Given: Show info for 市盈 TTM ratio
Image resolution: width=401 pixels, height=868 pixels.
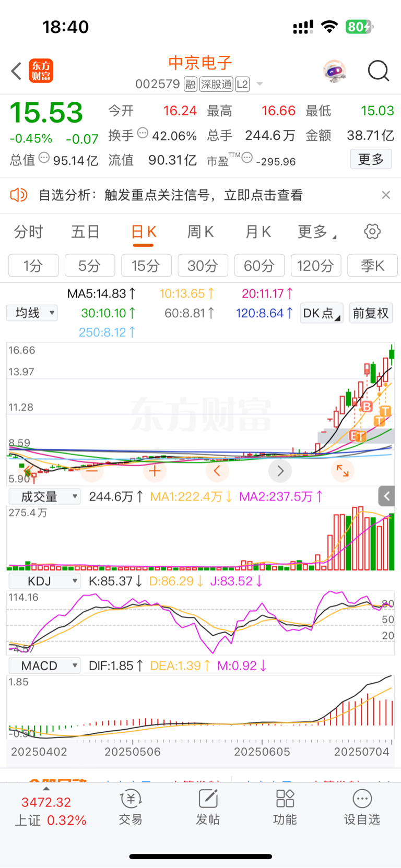Looking at the screenshot, I should coord(247,158).
